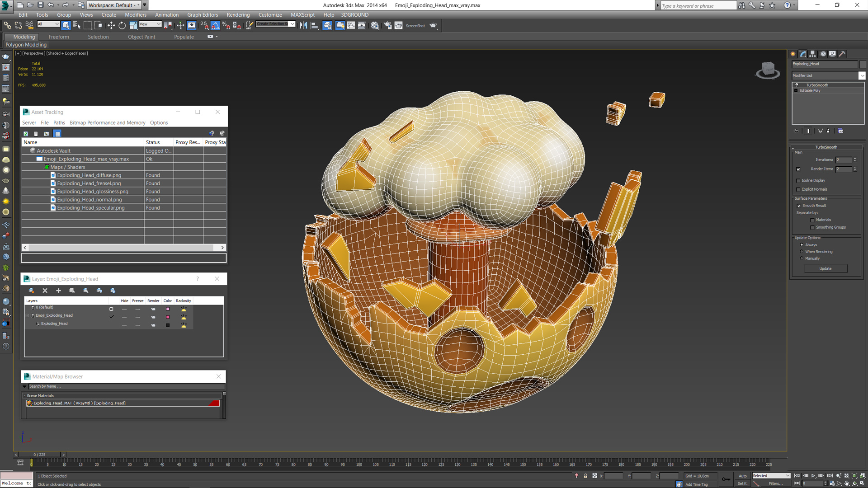The image size is (868, 488).
Task: Open the Motion command panel tab
Action: 823,54
